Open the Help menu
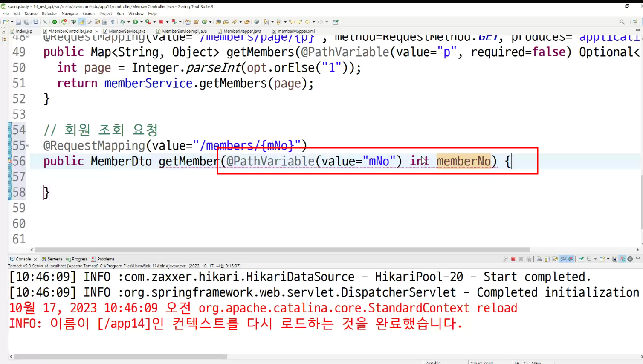 tap(153, 14)
